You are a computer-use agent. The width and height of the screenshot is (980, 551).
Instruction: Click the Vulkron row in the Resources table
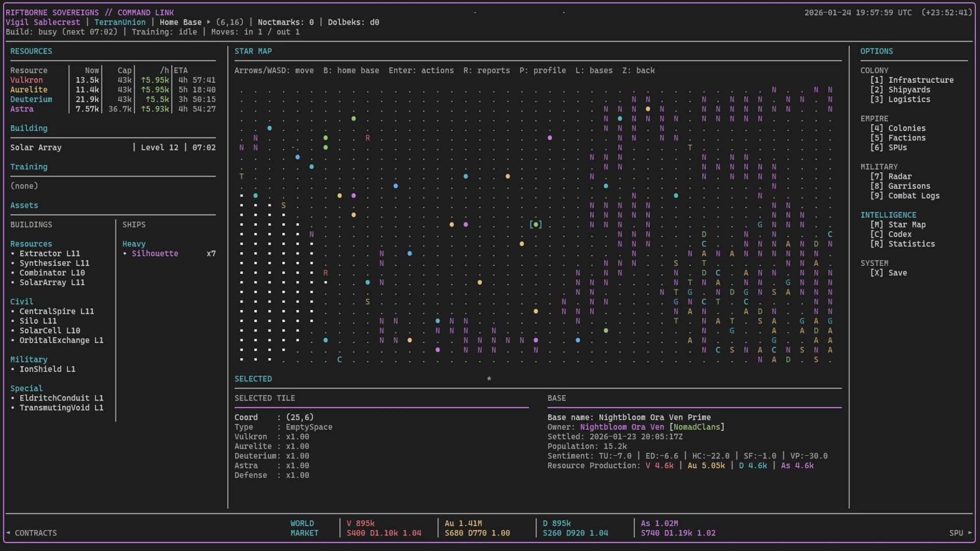coord(26,80)
